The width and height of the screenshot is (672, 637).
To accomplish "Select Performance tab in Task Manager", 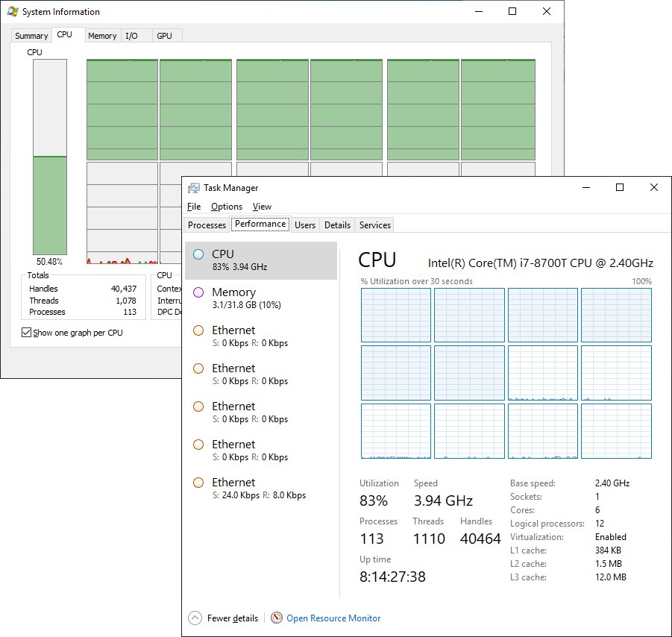I will point(260,224).
